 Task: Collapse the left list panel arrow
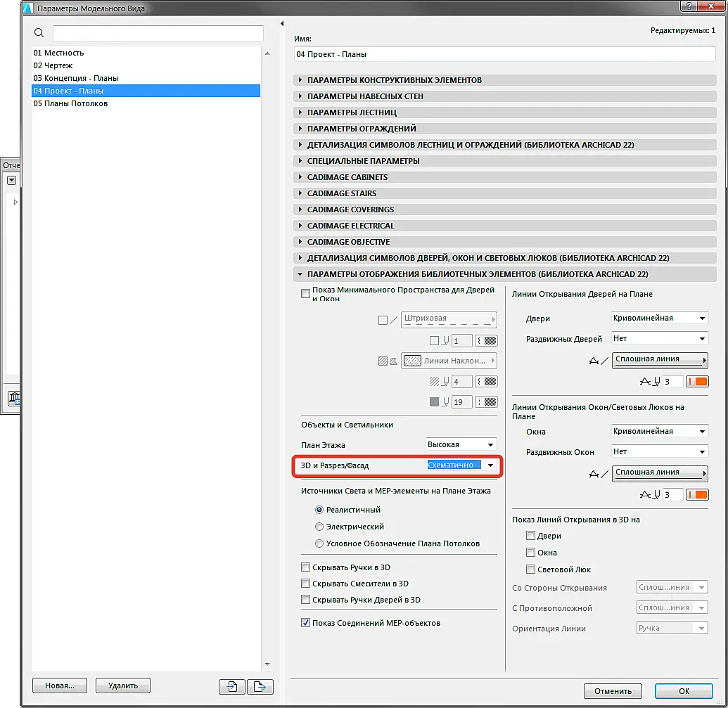coord(282,24)
